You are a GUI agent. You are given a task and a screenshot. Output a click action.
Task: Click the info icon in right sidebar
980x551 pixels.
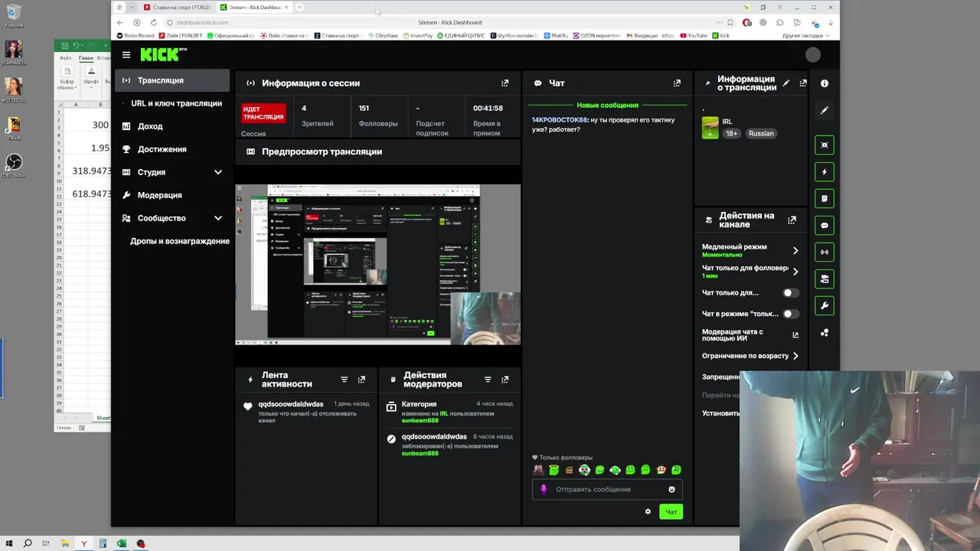(x=825, y=83)
